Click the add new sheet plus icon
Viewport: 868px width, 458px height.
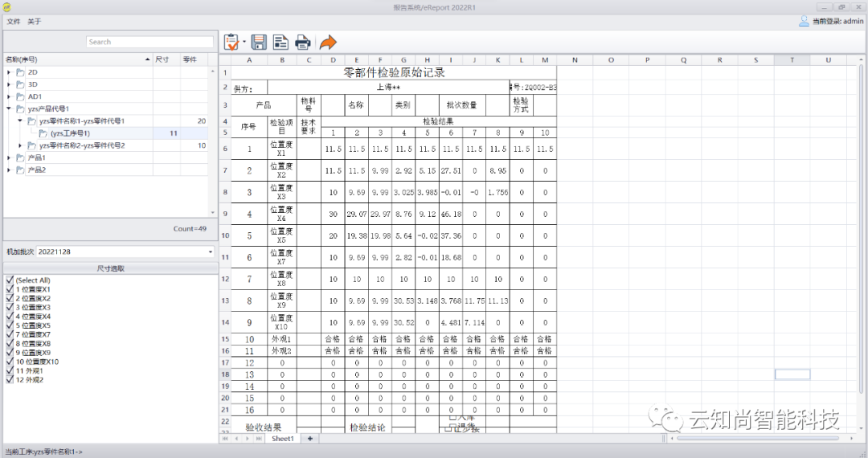(310, 439)
